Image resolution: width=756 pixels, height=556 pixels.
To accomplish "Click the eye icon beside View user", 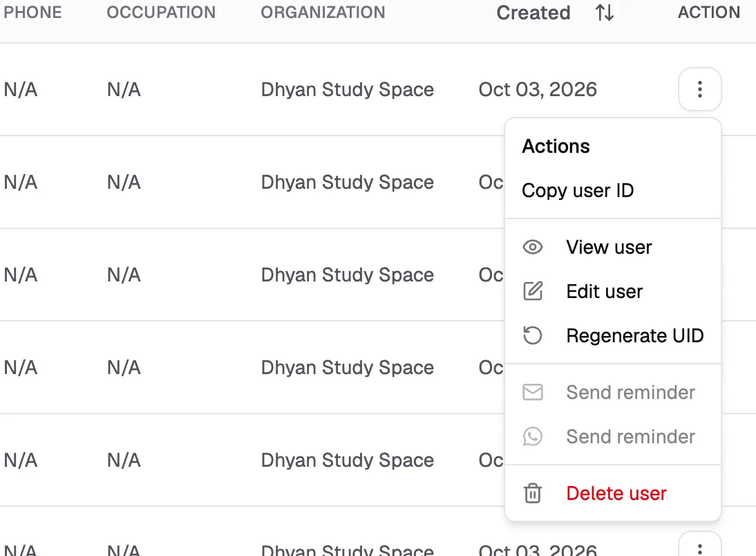I will tap(532, 247).
